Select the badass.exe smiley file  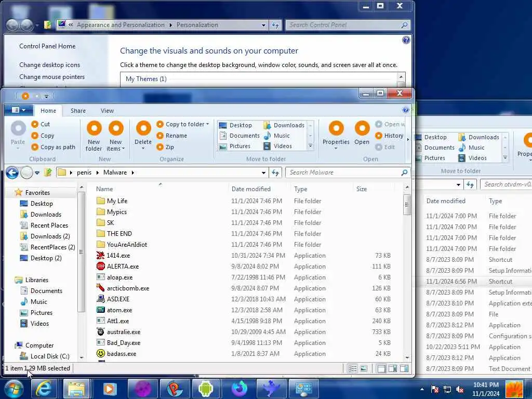pos(116,353)
